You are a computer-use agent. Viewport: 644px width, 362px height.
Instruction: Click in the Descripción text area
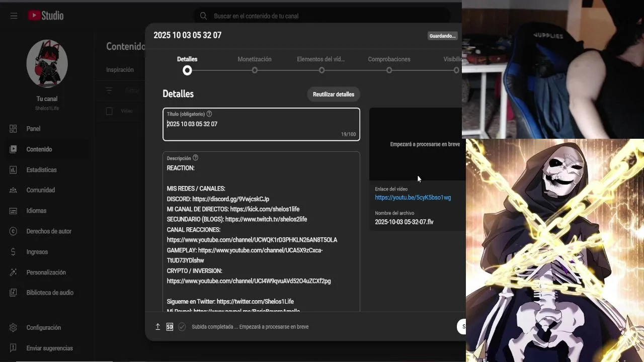tap(261, 231)
